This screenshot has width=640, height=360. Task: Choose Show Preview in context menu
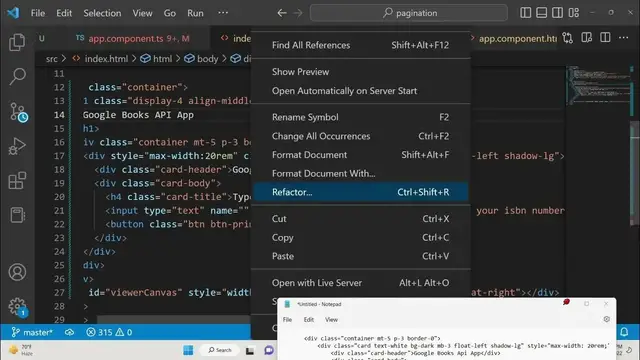point(360,72)
